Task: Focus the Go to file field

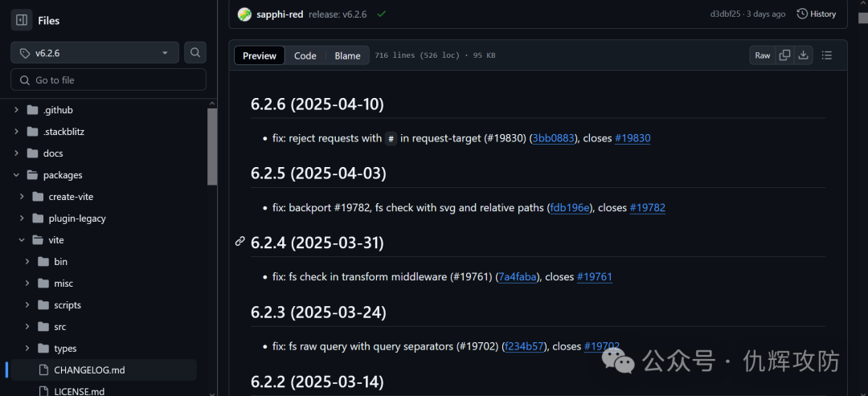Action: pyautogui.click(x=108, y=80)
